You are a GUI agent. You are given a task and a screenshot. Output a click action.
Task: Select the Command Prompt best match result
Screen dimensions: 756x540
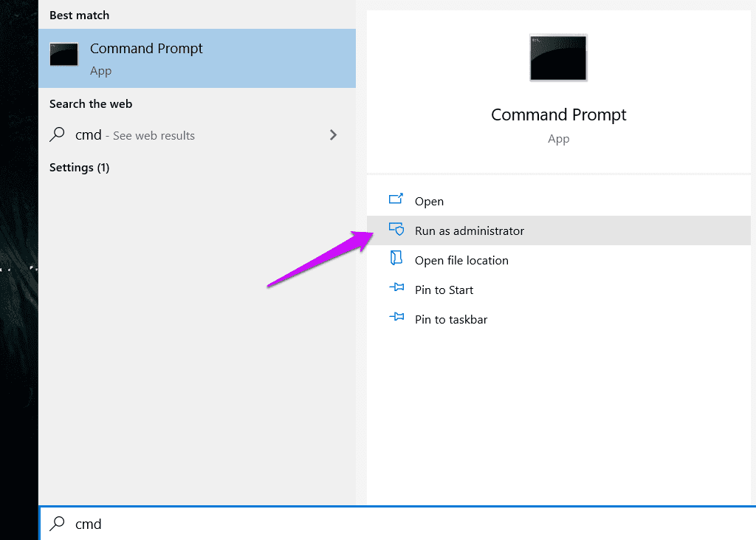click(196, 58)
